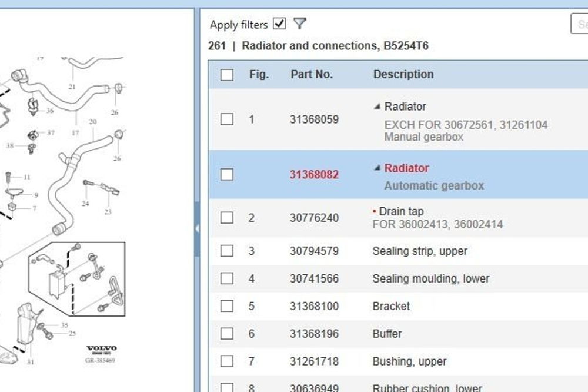The width and height of the screenshot is (588, 392).
Task: Click part number 30776240
Action: (314, 218)
